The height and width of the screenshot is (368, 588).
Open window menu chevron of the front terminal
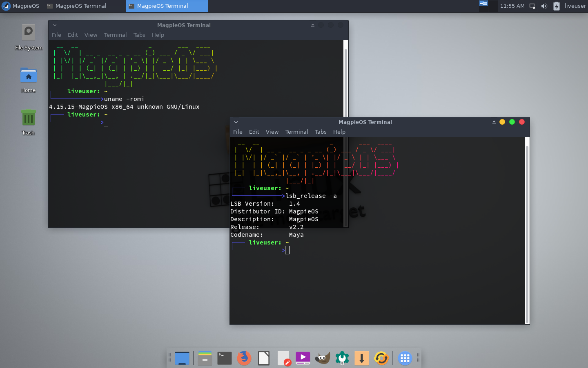point(236,122)
